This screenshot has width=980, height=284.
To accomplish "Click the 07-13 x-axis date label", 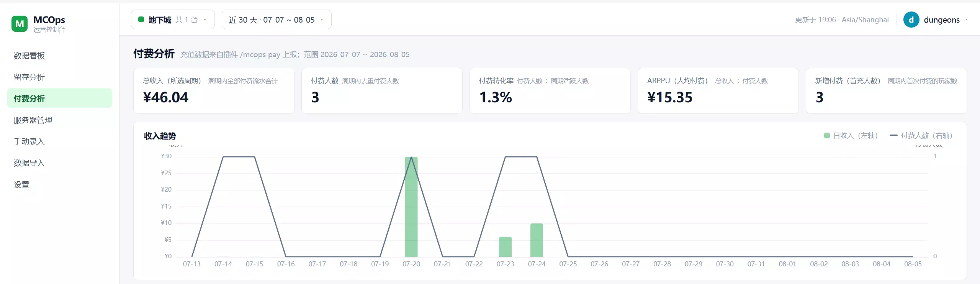I will (x=191, y=264).
